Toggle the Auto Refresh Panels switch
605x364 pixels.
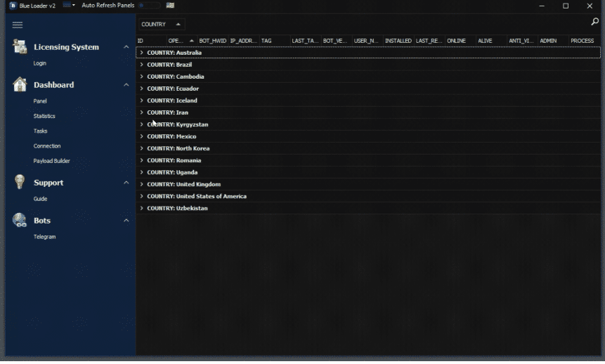coord(150,6)
